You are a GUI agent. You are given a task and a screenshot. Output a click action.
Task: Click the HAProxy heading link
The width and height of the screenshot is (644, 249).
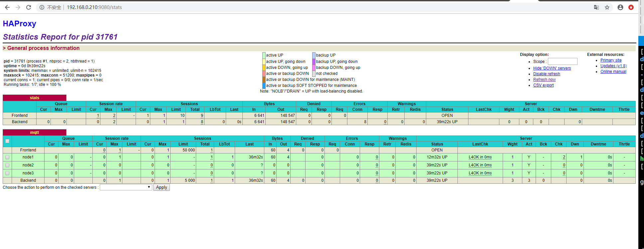pyautogui.click(x=20, y=24)
